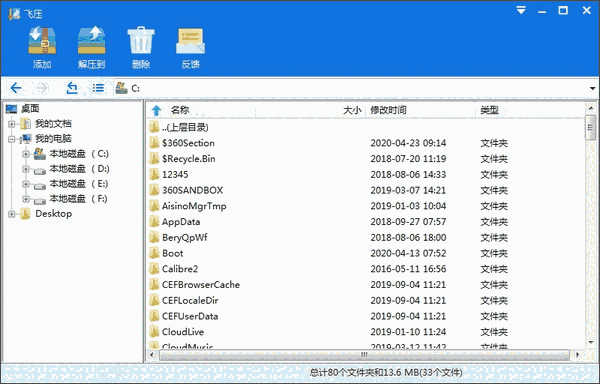
Task: Click the drive icon in address bar
Action: (122, 88)
